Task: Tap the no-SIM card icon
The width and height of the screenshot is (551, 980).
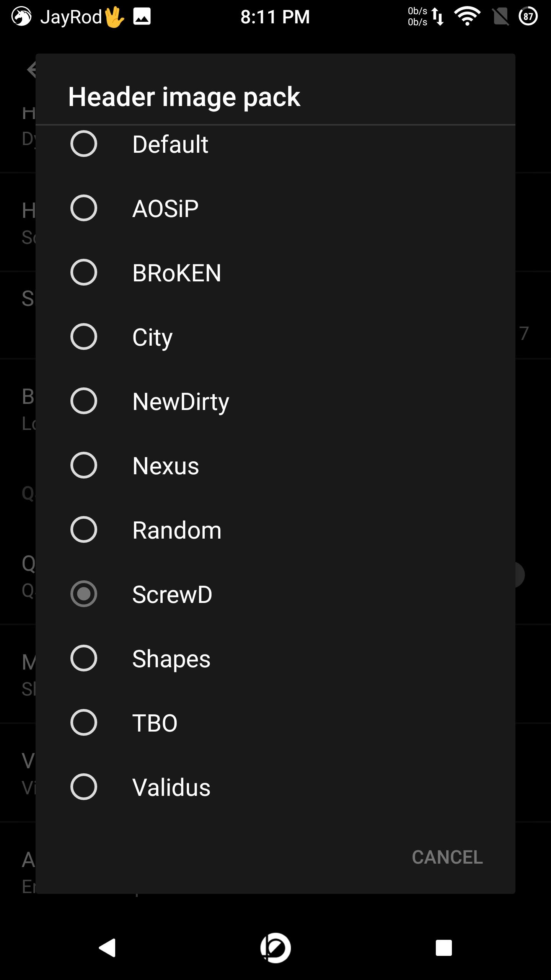Action: pos(500,16)
